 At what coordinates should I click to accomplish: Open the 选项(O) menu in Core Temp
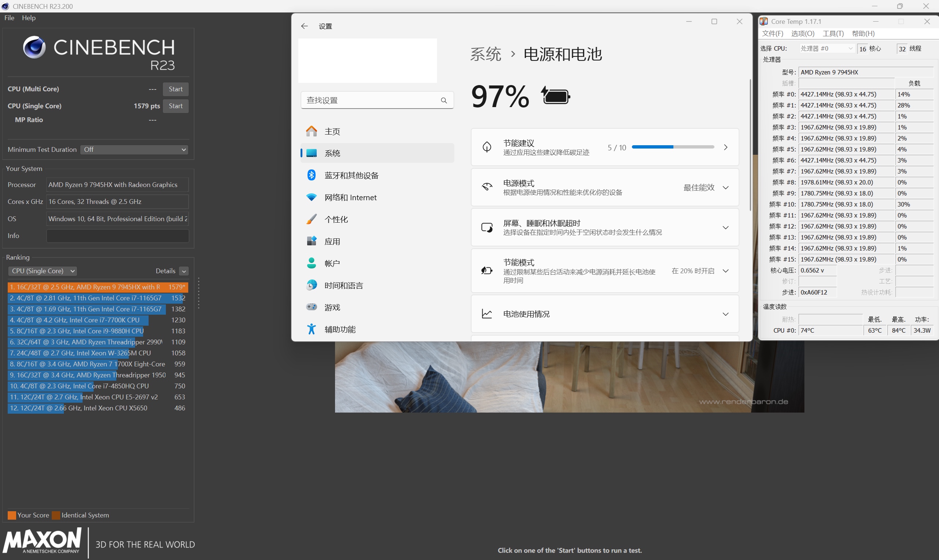tap(803, 34)
